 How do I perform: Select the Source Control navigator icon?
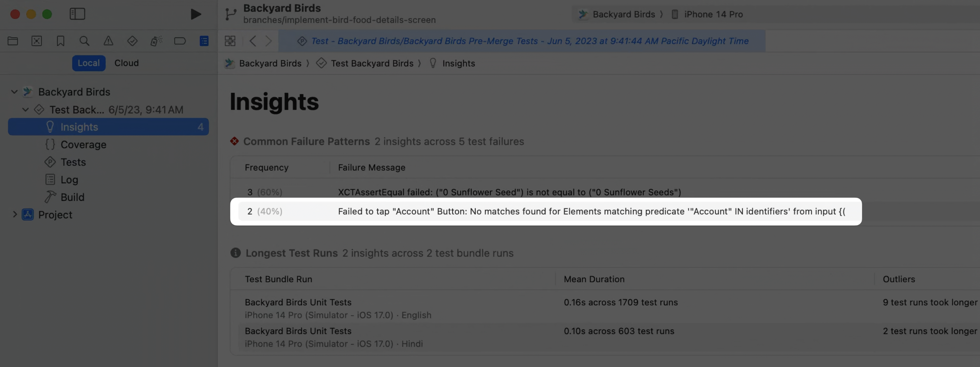[37, 41]
